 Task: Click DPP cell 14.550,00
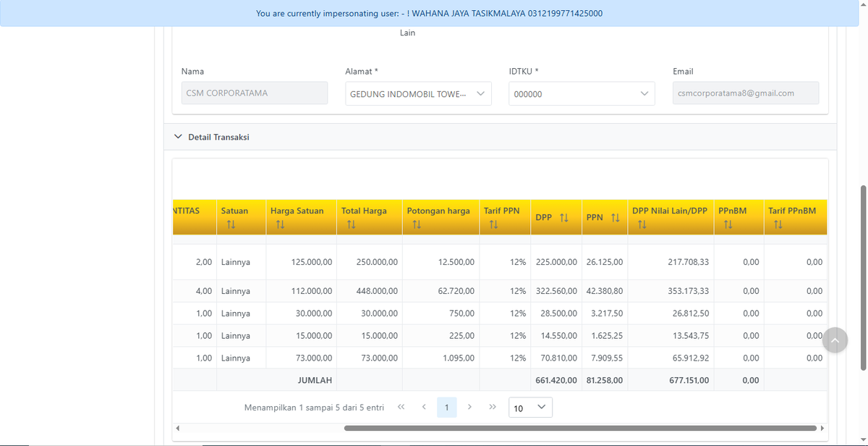559,336
